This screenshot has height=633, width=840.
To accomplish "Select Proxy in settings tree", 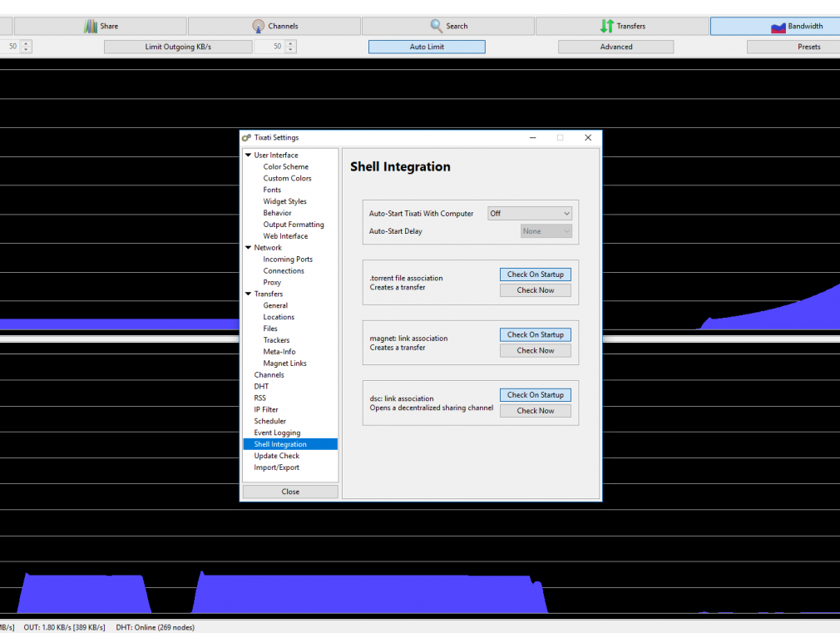I will pyautogui.click(x=272, y=283).
